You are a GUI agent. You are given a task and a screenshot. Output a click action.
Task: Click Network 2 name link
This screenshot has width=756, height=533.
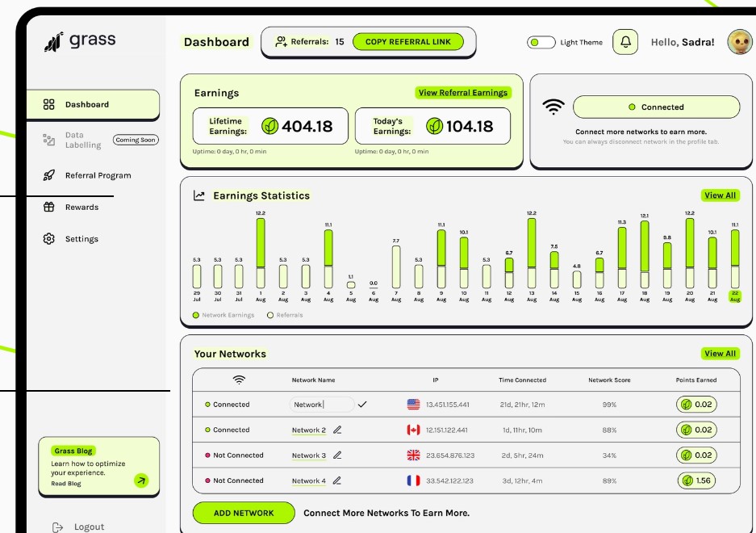[x=308, y=430]
